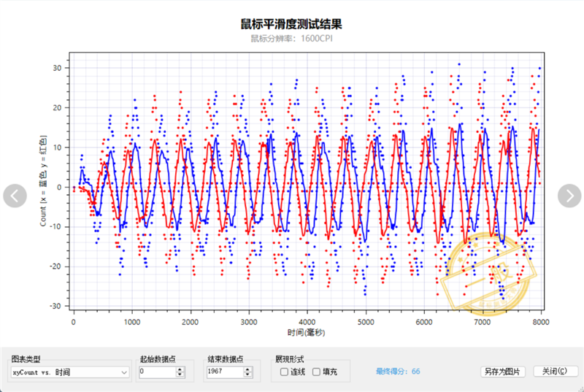The width and height of the screenshot is (584, 392).
Task: Click the chart title 鼠标平滑度测试结果
Action: (291, 24)
